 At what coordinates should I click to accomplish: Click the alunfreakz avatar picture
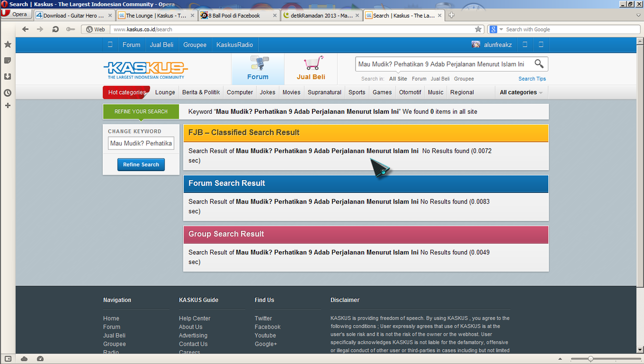point(475,44)
